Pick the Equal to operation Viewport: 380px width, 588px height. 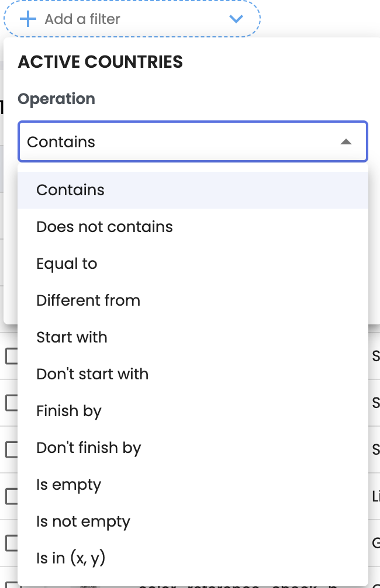pos(67,264)
